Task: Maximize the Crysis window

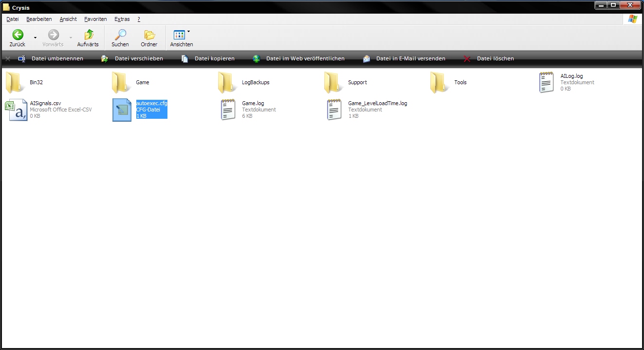Action: click(614, 5)
